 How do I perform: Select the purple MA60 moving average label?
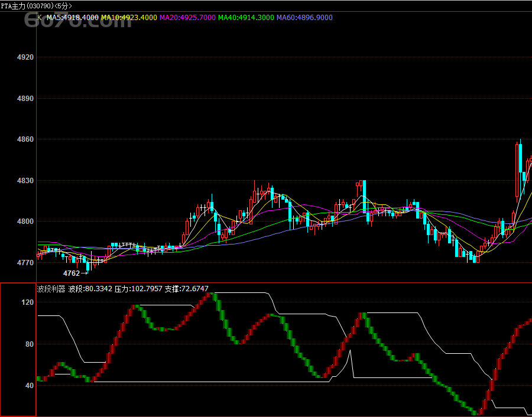point(304,18)
